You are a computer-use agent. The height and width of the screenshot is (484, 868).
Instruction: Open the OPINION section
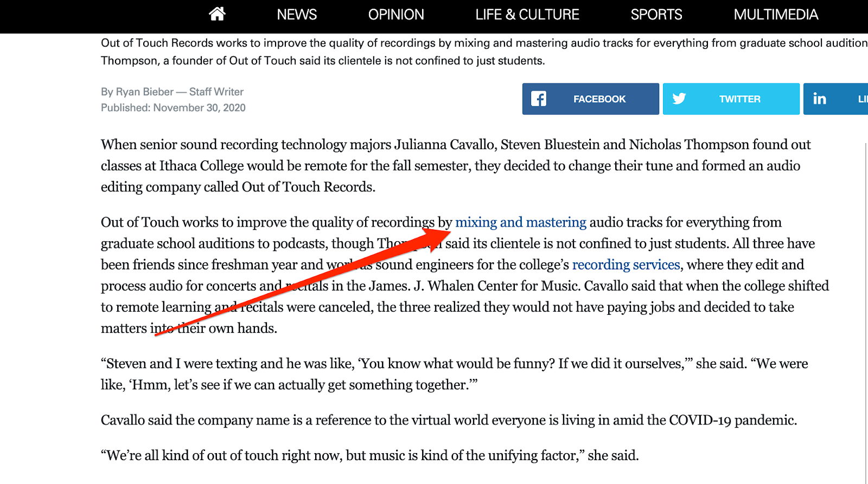[396, 15]
